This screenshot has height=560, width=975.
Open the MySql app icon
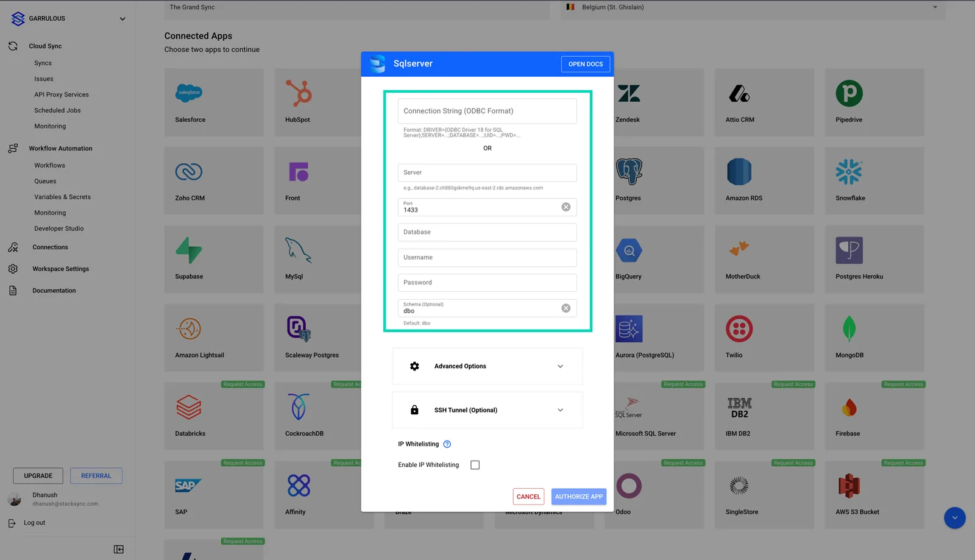299,250
